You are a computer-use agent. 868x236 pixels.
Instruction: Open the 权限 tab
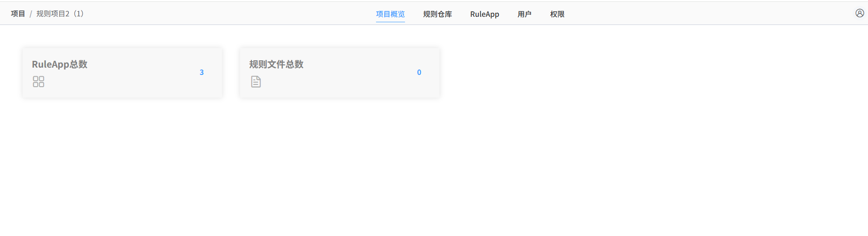(x=557, y=14)
